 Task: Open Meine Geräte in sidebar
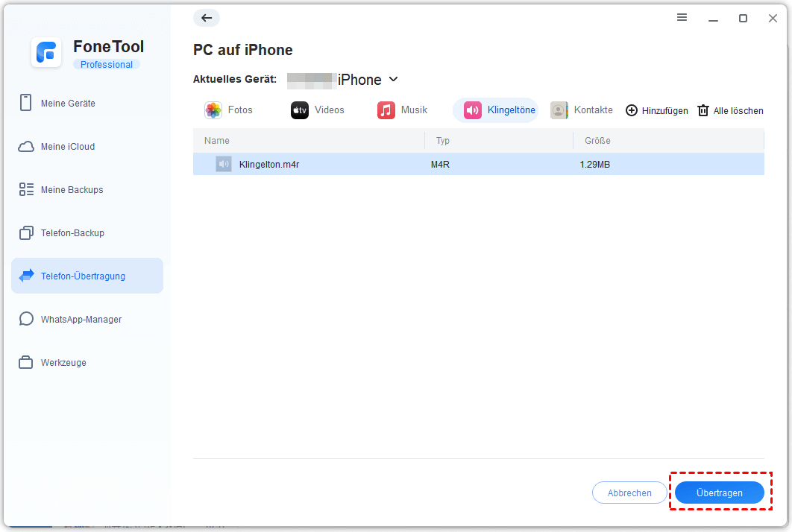(x=68, y=104)
